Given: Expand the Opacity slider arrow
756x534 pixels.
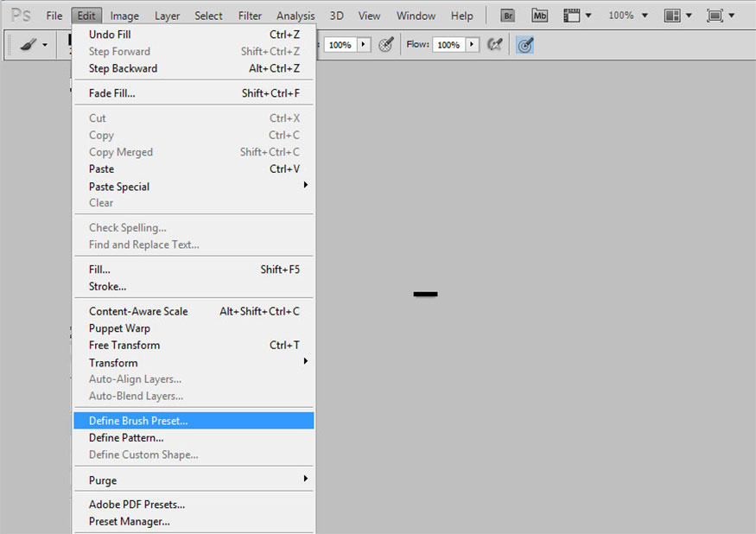Looking at the screenshot, I should 364,45.
